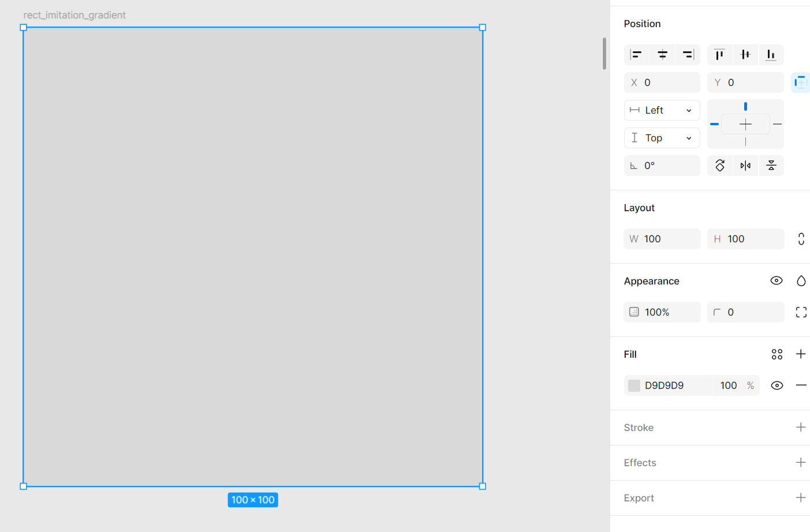Click the align bottom icon
Viewport: 810px width, 532px height.
coord(771,55)
